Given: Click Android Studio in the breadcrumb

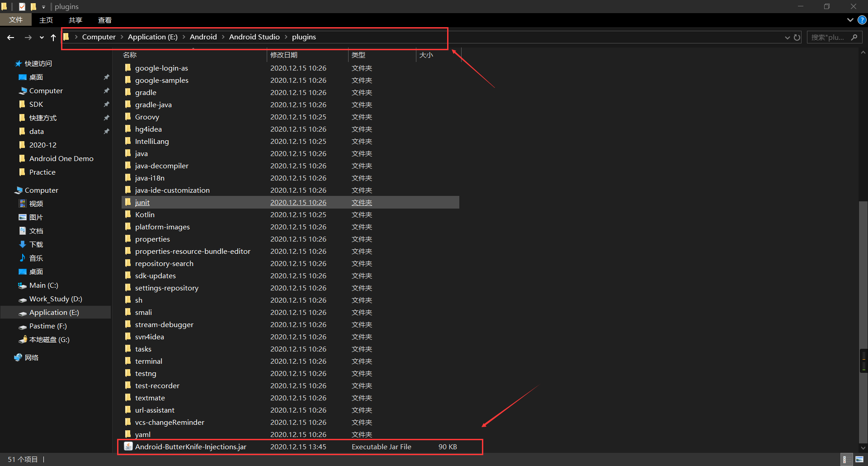Looking at the screenshot, I should [254, 37].
